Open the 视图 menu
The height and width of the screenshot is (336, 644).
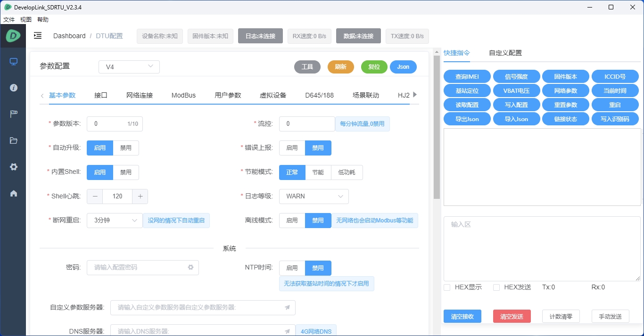pyautogui.click(x=26, y=20)
